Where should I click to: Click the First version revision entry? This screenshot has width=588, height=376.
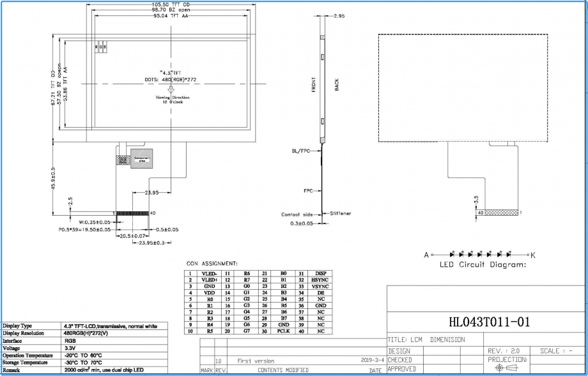(x=255, y=361)
